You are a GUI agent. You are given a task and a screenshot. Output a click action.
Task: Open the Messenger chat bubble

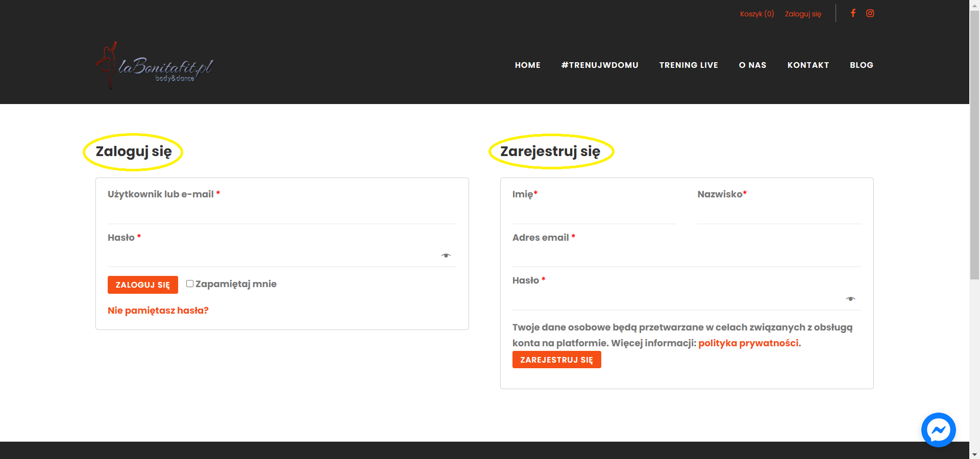coord(938,430)
